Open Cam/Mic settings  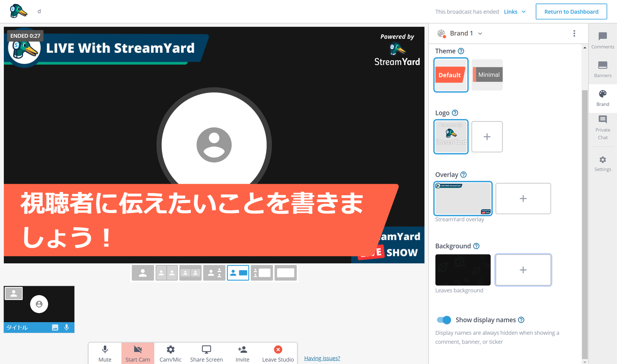[170, 354]
